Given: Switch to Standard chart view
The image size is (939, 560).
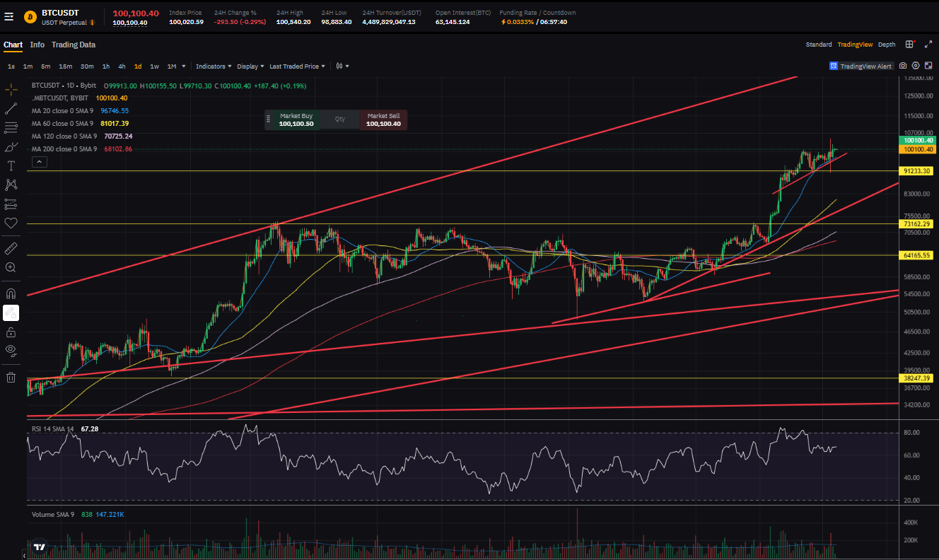Looking at the screenshot, I should coord(819,45).
